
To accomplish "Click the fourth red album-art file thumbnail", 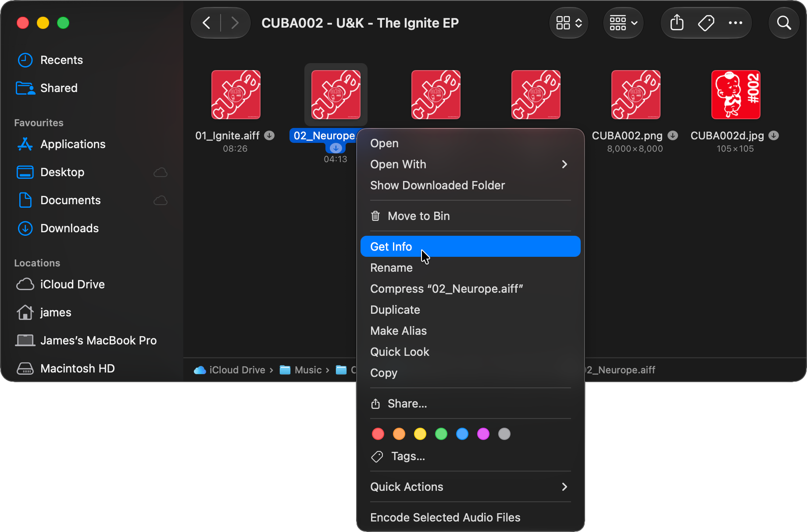I will pos(536,95).
